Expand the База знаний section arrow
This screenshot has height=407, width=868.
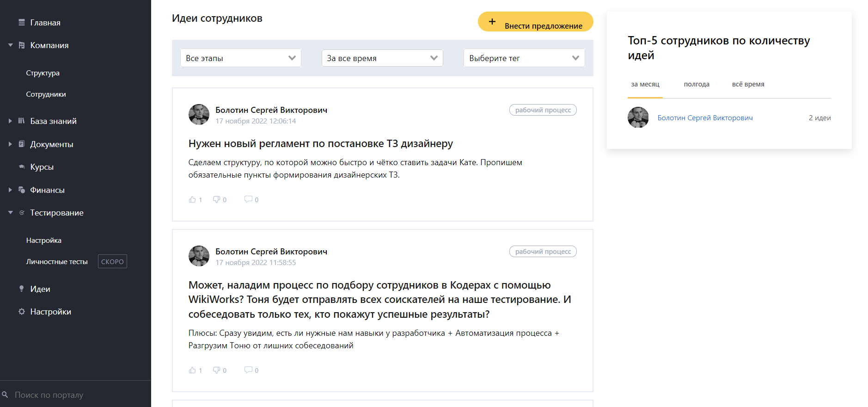pos(10,121)
